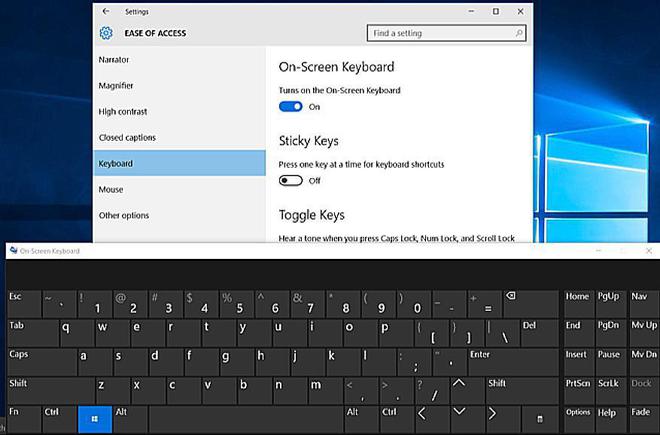This screenshot has height=435, width=660.
Task: Tap the PrtScn key
Action: coord(579,390)
